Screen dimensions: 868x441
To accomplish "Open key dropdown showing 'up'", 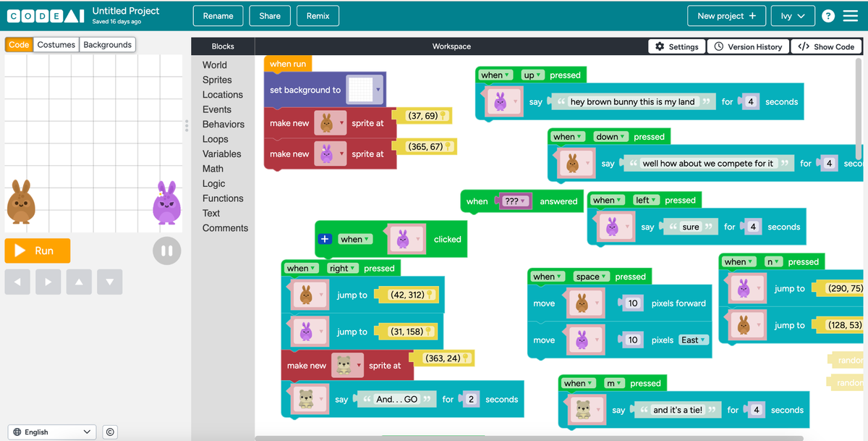I will point(533,75).
